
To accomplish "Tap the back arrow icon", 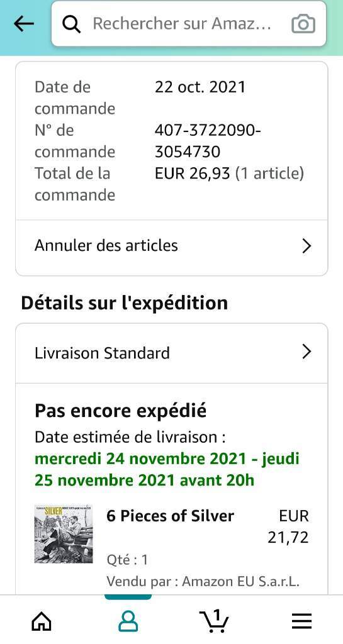I will (x=24, y=25).
